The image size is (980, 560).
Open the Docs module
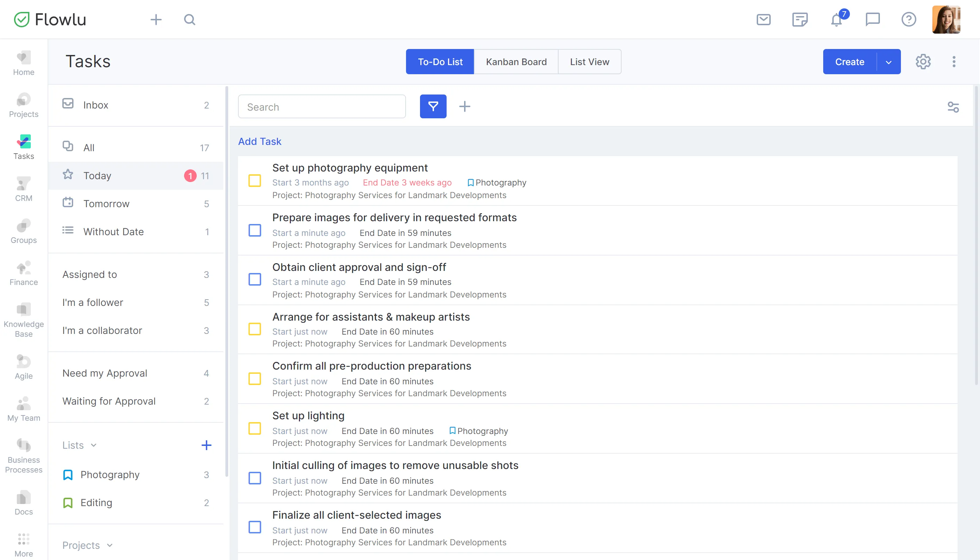point(23,503)
